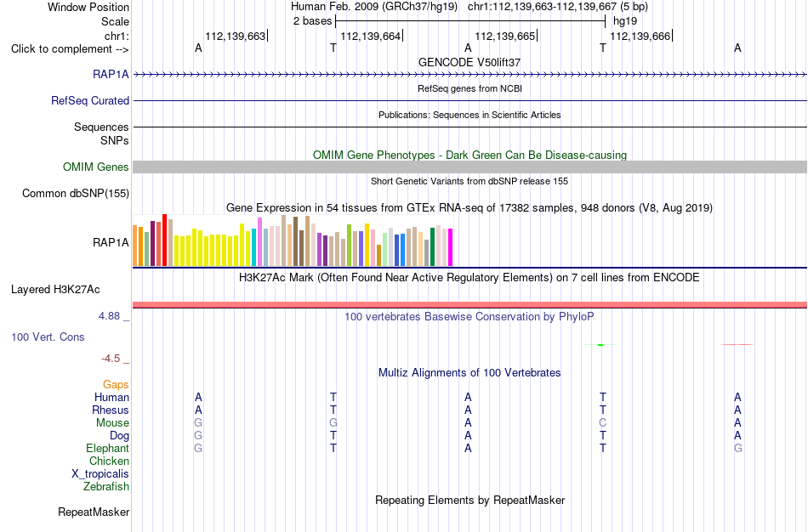Select the Rhesus species label
The width and height of the screenshot is (808, 532).
pos(111,410)
